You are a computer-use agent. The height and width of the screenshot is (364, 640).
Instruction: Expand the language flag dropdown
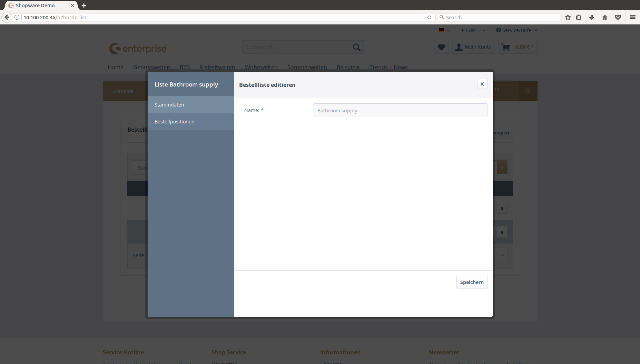(444, 30)
